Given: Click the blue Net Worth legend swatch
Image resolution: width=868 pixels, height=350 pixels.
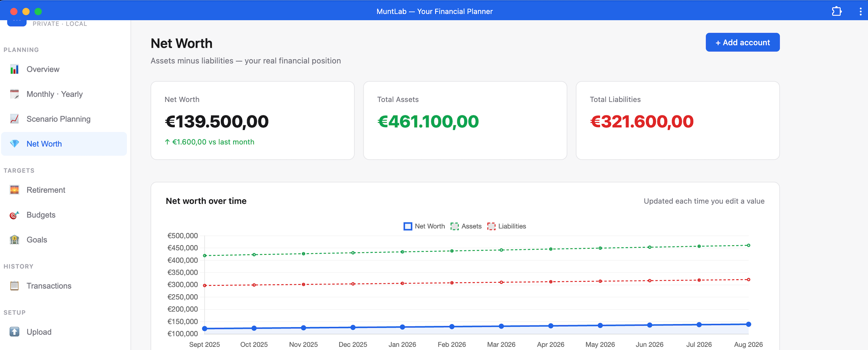Looking at the screenshot, I should pyautogui.click(x=408, y=226).
